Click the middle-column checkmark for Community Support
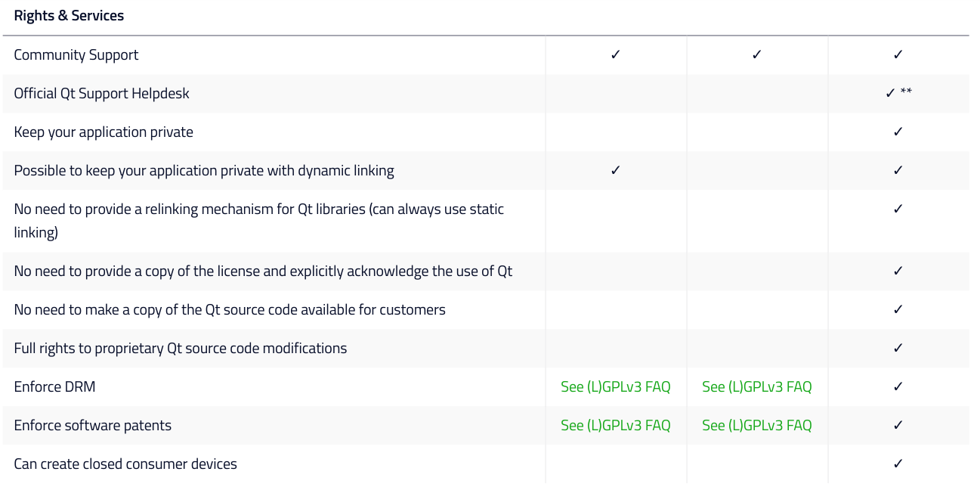The height and width of the screenshot is (487, 980). point(757,55)
